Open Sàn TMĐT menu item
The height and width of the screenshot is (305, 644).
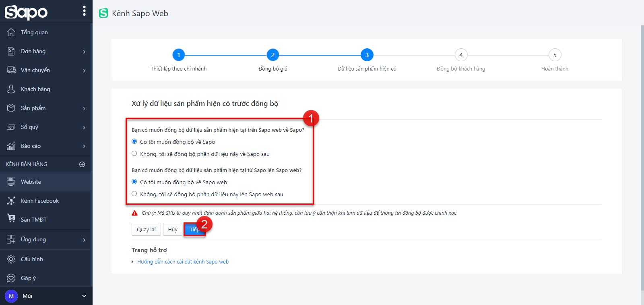tap(45, 220)
